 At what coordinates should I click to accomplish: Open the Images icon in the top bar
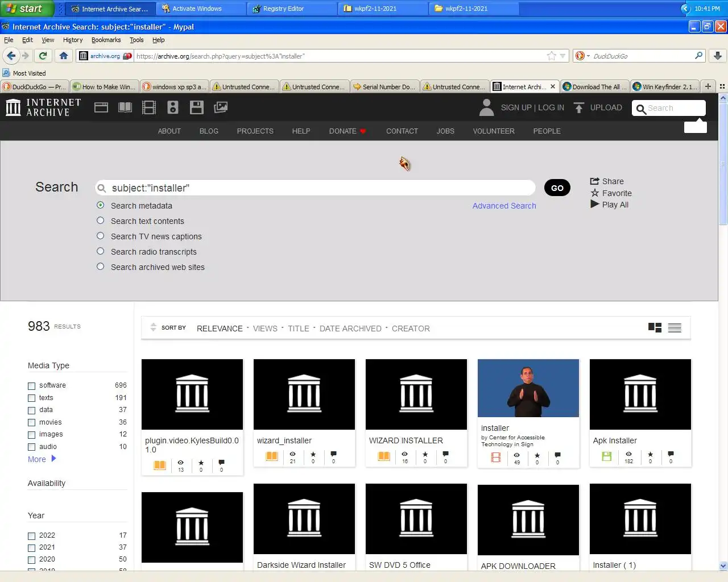221,107
